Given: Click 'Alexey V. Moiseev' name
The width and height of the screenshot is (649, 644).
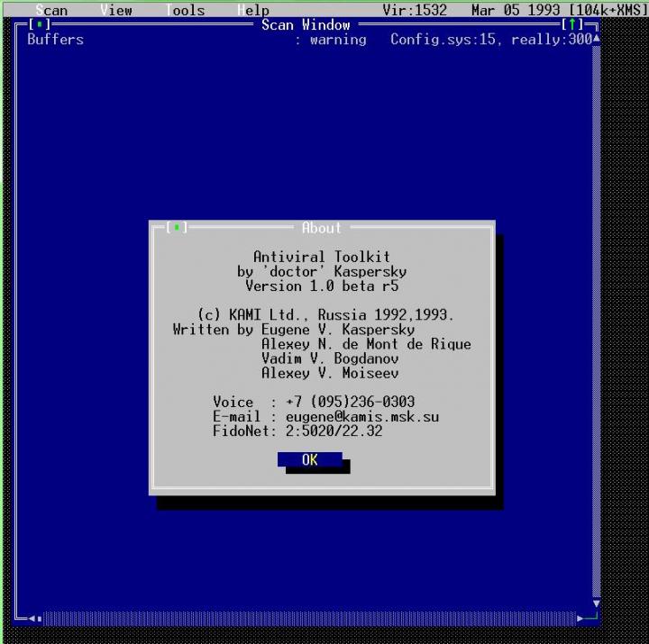Looking at the screenshot, I should 330,373.
